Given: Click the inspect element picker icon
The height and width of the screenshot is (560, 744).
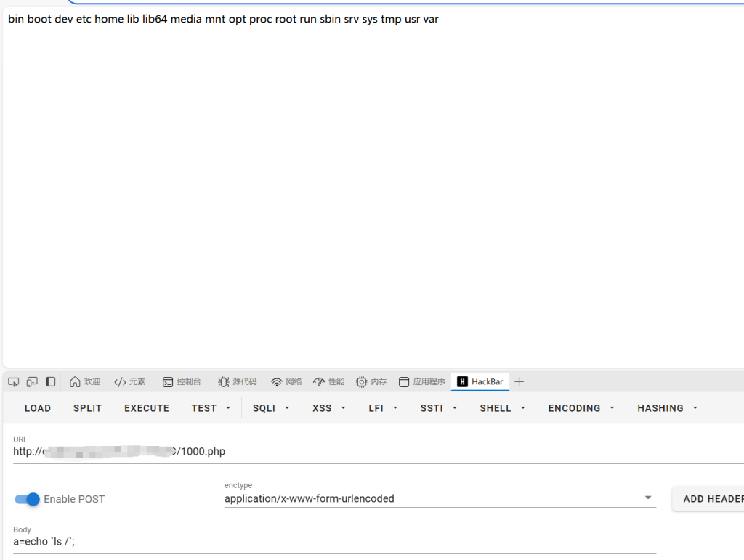Looking at the screenshot, I should click(x=13, y=382).
